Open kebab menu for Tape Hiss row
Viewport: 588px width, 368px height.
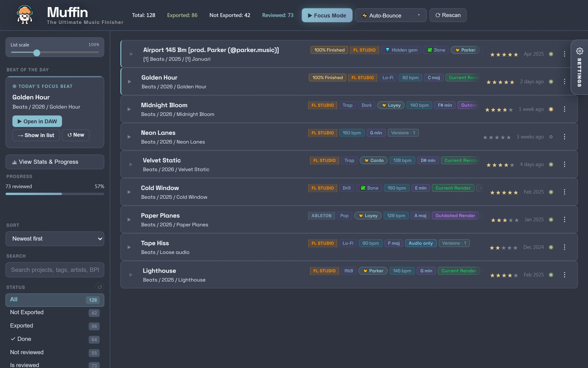(x=564, y=247)
